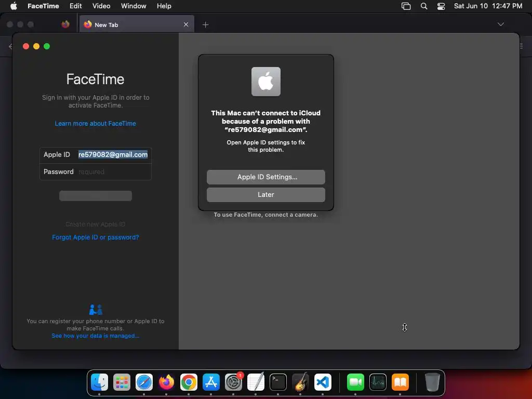Click the To use FaceTime, connect a camera text

265,215
